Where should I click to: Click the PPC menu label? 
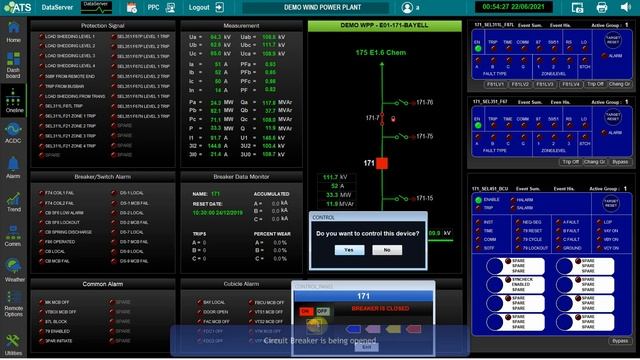[153, 7]
